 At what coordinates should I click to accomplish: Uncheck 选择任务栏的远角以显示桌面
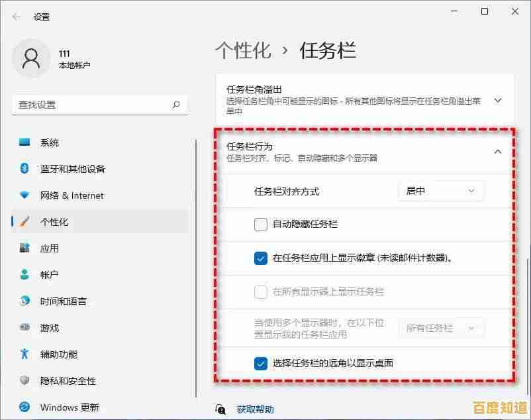(261, 362)
